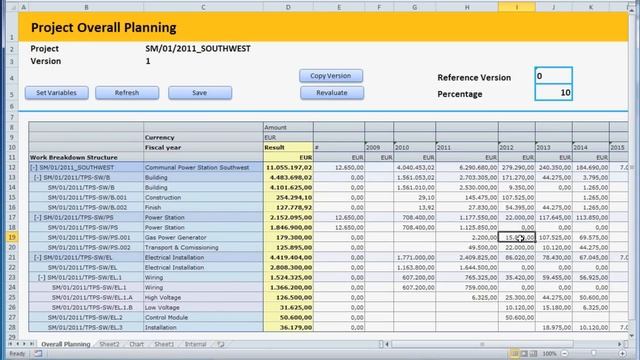Click vertical scrollbar down arrow
Viewport: 640px width, 360px height.
(632, 336)
